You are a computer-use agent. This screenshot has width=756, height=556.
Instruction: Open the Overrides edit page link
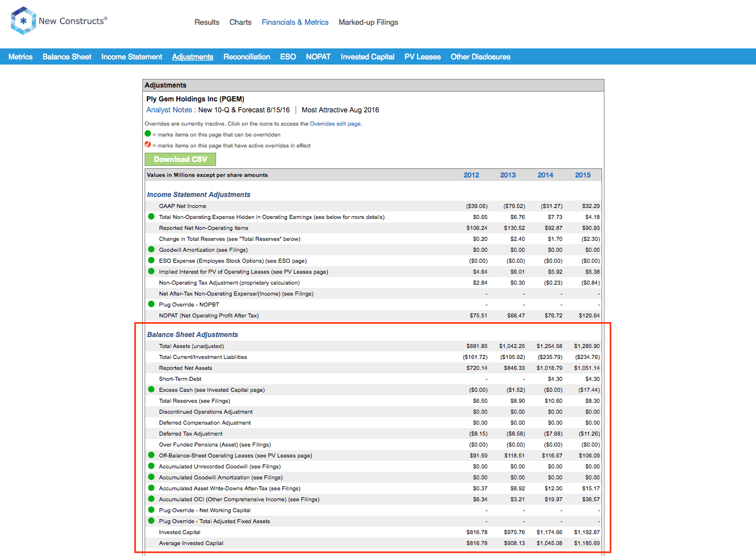335,124
